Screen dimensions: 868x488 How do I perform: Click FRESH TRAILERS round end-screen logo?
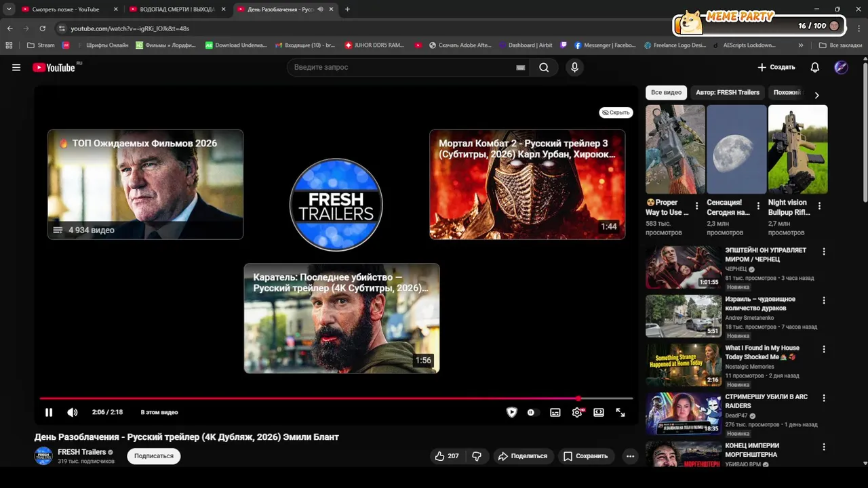tap(336, 205)
